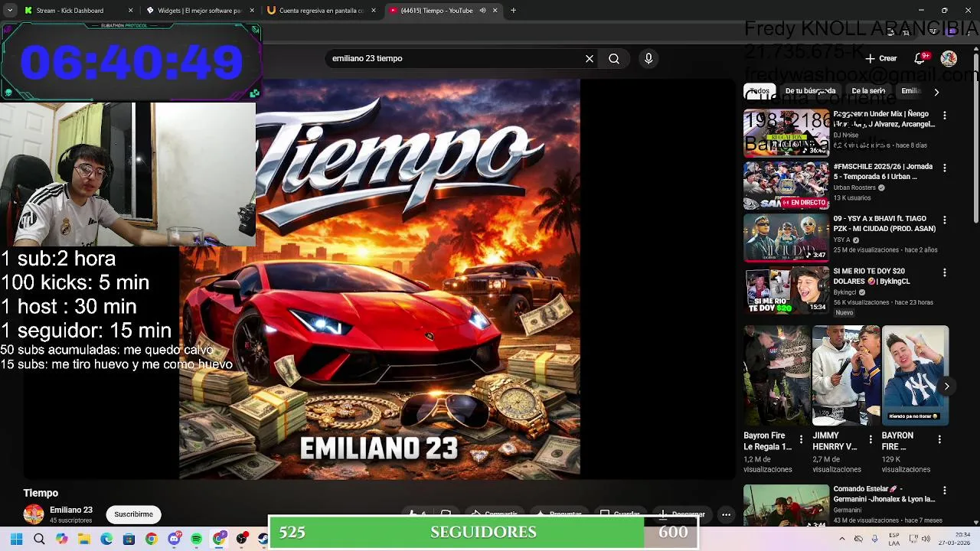Mute the Tiempo - YouTube tab speaker icon
The image size is (980, 551).
tap(482, 11)
